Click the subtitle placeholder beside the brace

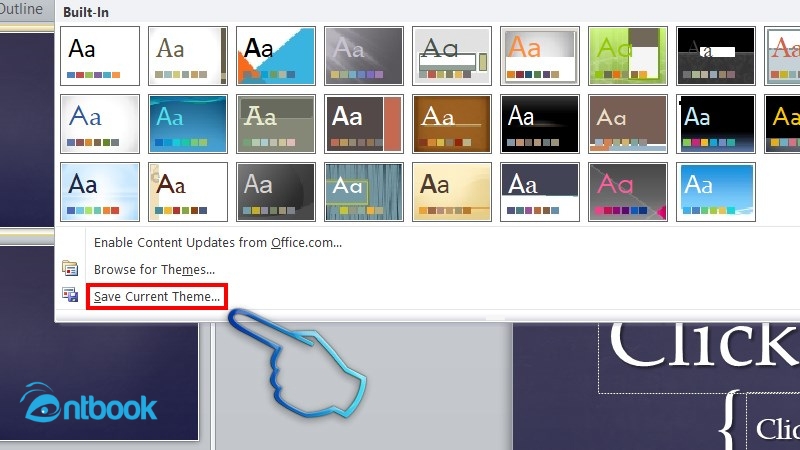point(778,429)
